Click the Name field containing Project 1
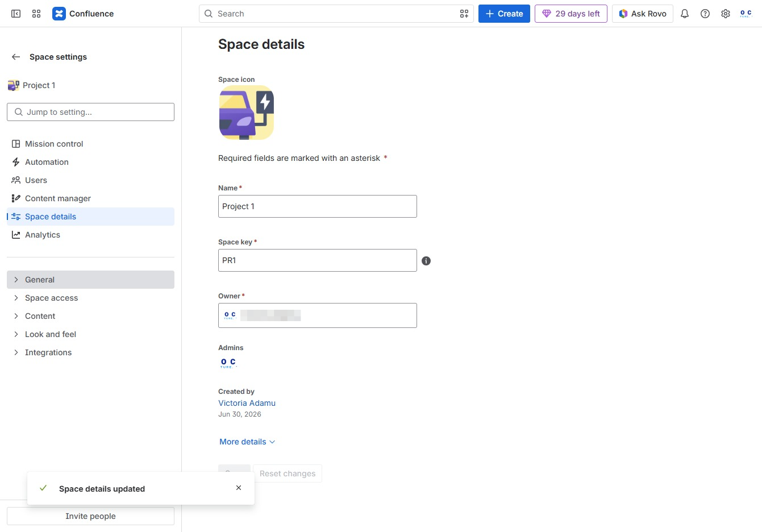Image resolution: width=762 pixels, height=532 pixels. coord(318,206)
